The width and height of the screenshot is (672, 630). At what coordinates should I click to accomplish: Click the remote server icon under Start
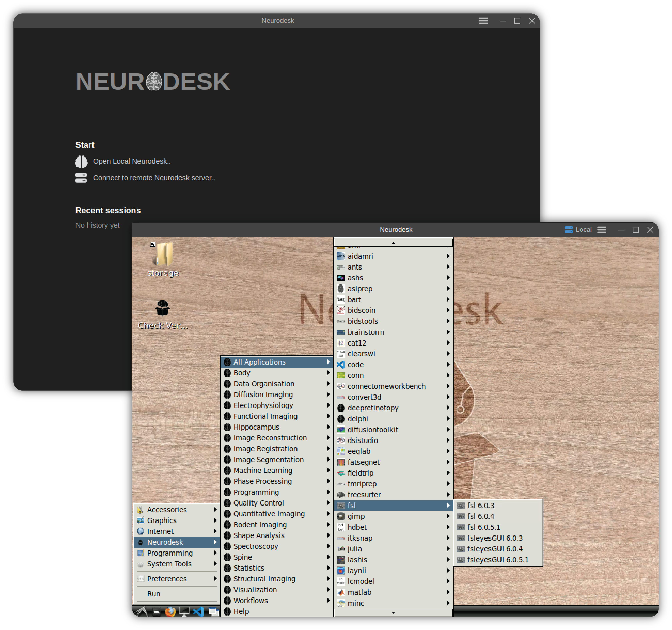(81, 178)
